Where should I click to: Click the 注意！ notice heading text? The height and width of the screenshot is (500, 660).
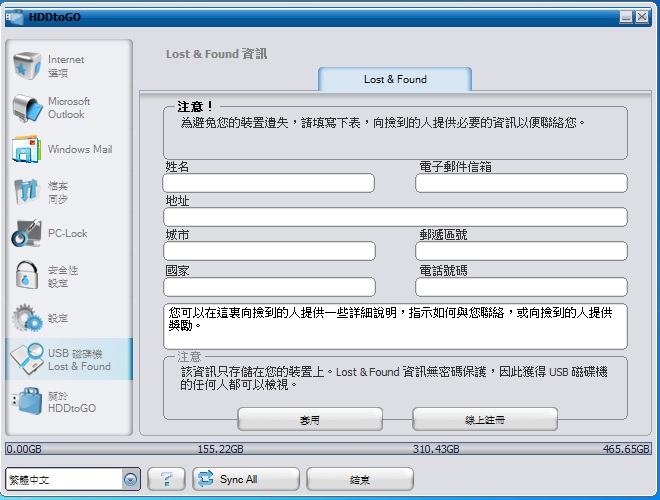pyautogui.click(x=195, y=106)
